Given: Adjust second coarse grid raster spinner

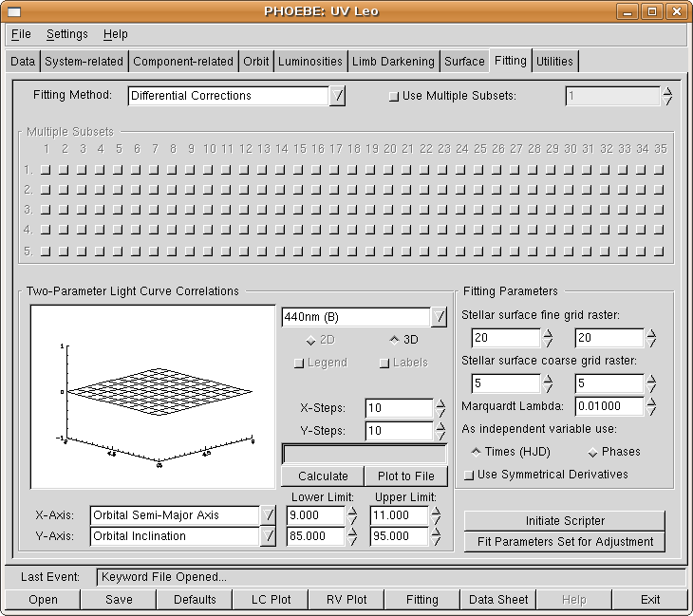Looking at the screenshot, I should pos(651,383).
